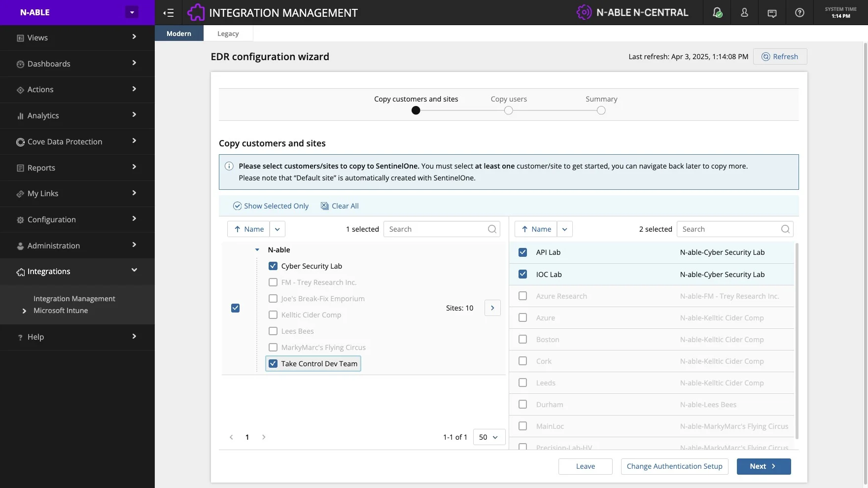
Task: Go to next customers page arrow
Action: pos(264,437)
